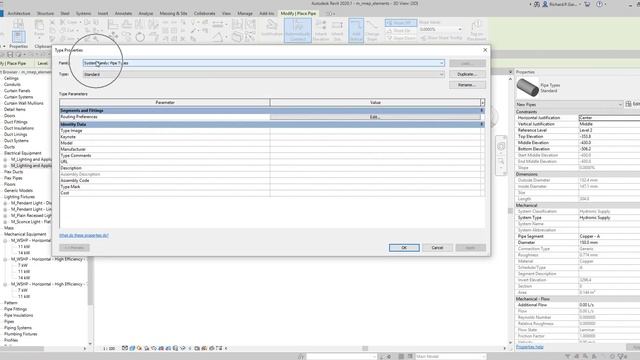
Task: Open the Help icon in title bar
Action: tap(599, 4)
